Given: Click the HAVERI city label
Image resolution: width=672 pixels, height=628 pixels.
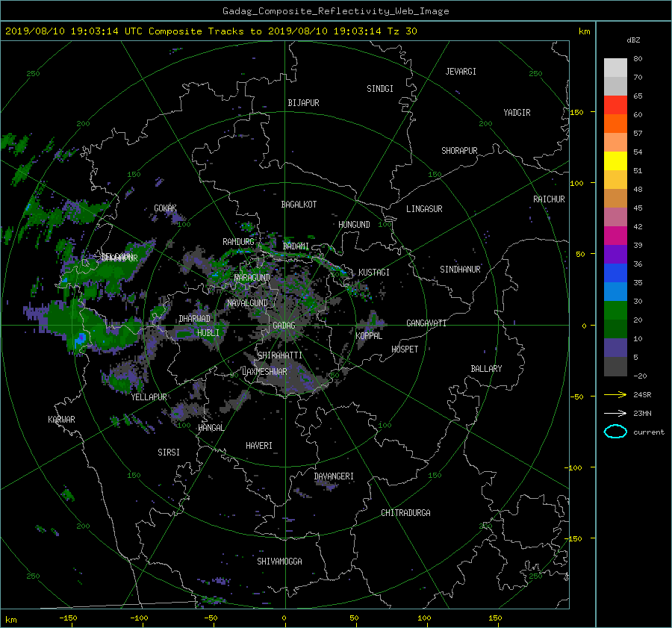Looking at the screenshot, I should [x=259, y=446].
